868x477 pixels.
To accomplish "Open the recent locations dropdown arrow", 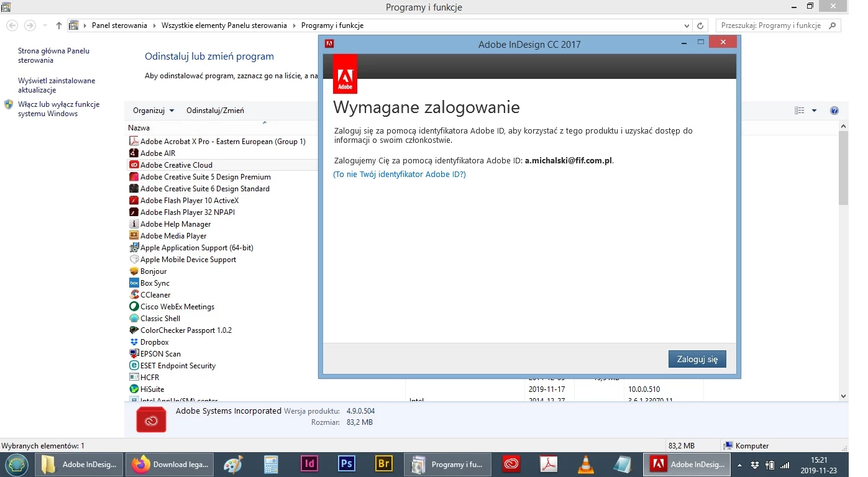I will coord(45,26).
